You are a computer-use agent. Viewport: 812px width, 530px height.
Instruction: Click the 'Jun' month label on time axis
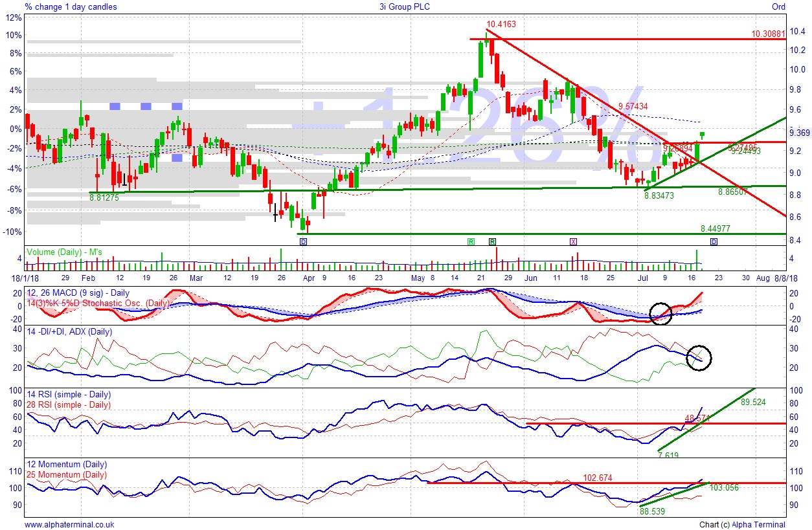pos(532,278)
